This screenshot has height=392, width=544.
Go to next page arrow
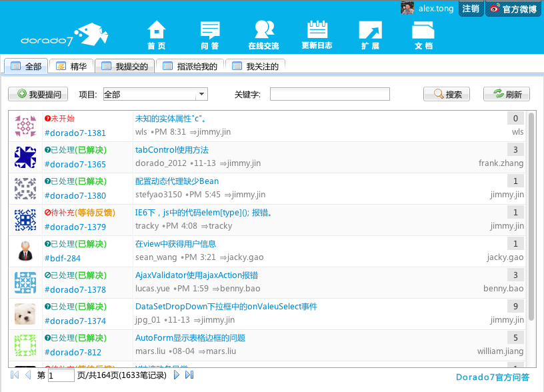tap(177, 375)
